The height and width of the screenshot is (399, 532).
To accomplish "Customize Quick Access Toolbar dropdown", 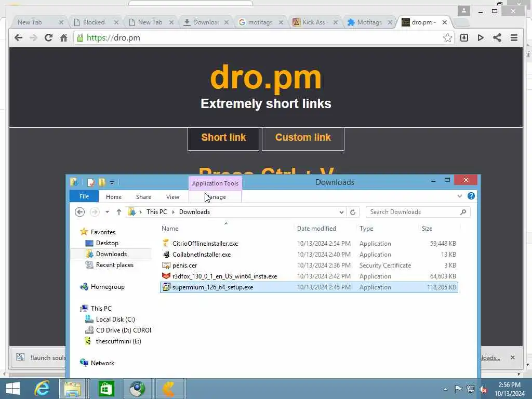I will click(112, 183).
